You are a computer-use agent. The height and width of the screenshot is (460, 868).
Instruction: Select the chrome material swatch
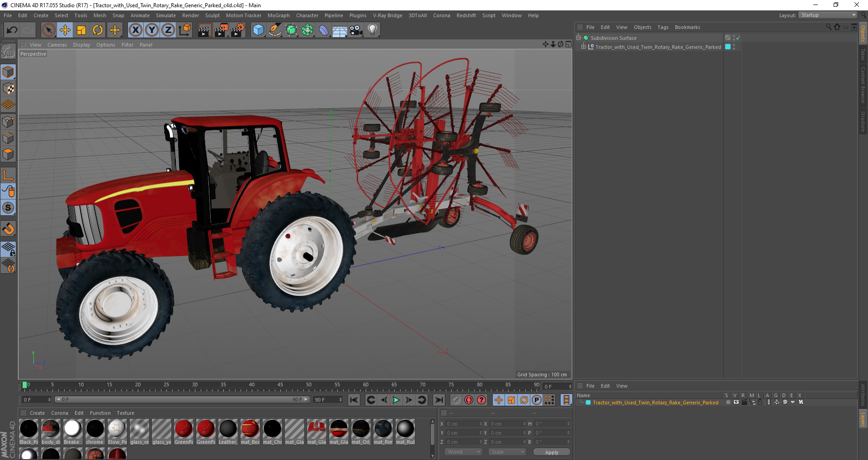coord(95,432)
